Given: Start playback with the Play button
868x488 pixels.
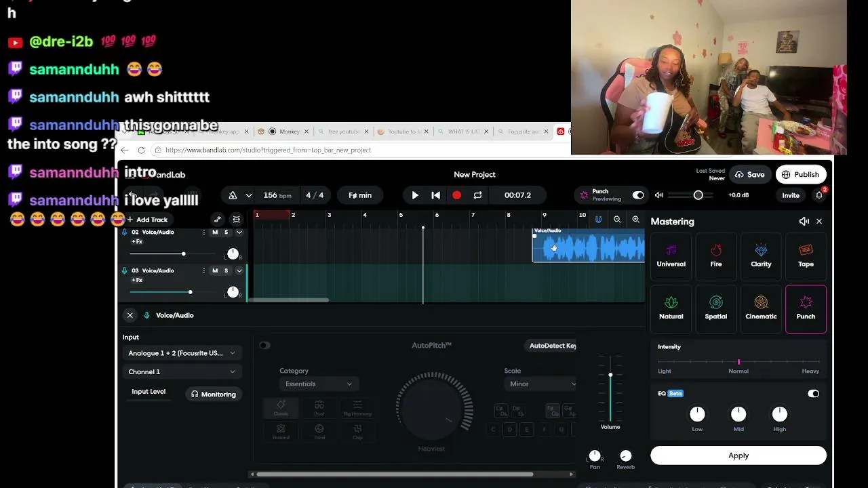Looking at the screenshot, I should (x=415, y=195).
